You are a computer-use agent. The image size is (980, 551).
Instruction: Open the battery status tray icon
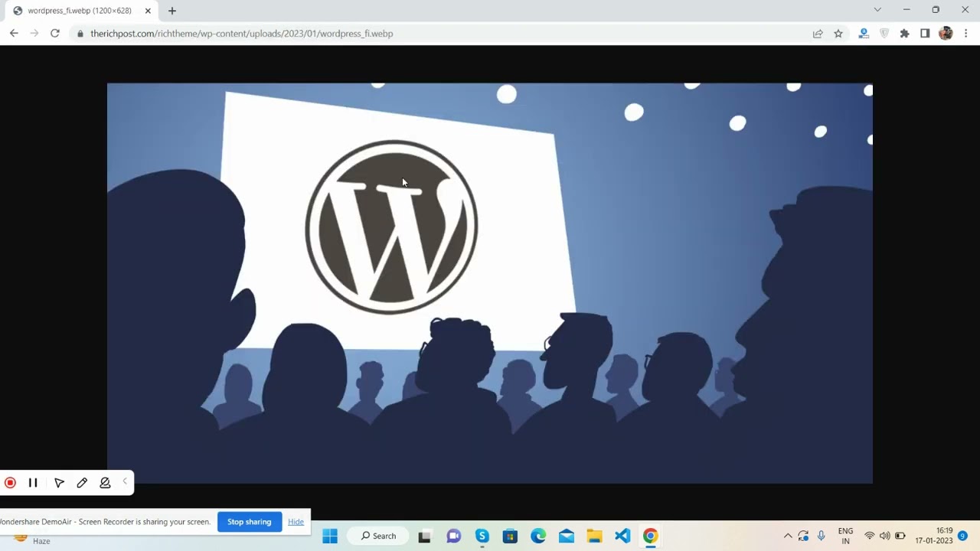[x=900, y=536]
